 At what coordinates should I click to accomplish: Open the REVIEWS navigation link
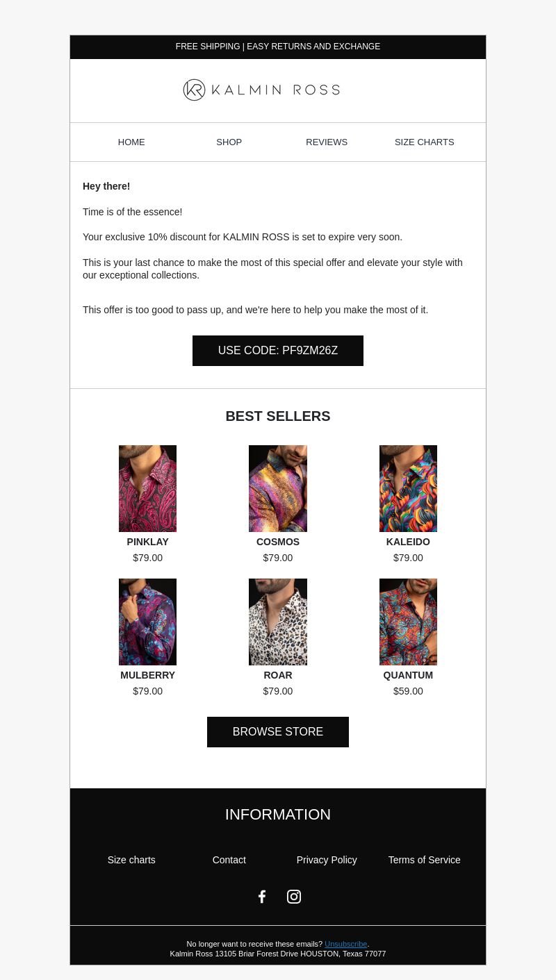(x=327, y=142)
